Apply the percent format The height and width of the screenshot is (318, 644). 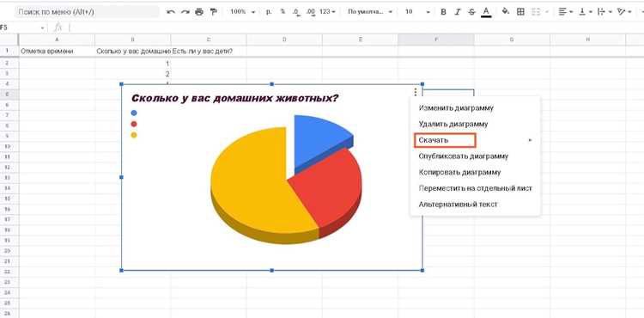[283, 12]
